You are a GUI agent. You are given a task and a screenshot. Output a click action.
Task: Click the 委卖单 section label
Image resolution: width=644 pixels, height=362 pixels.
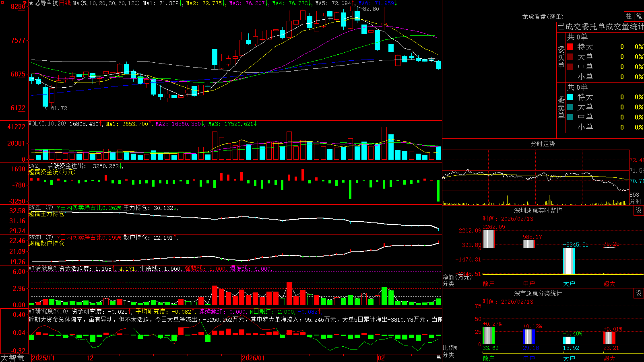(561, 107)
